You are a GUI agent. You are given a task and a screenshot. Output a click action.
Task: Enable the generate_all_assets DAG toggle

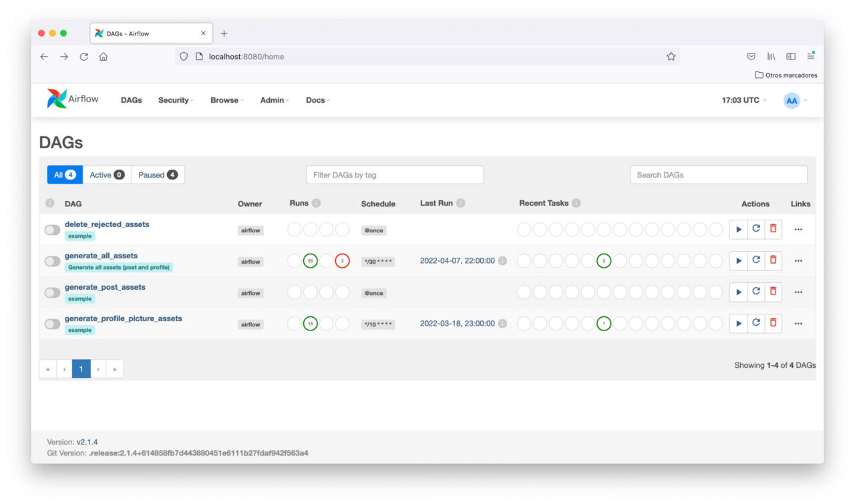[x=51, y=260]
